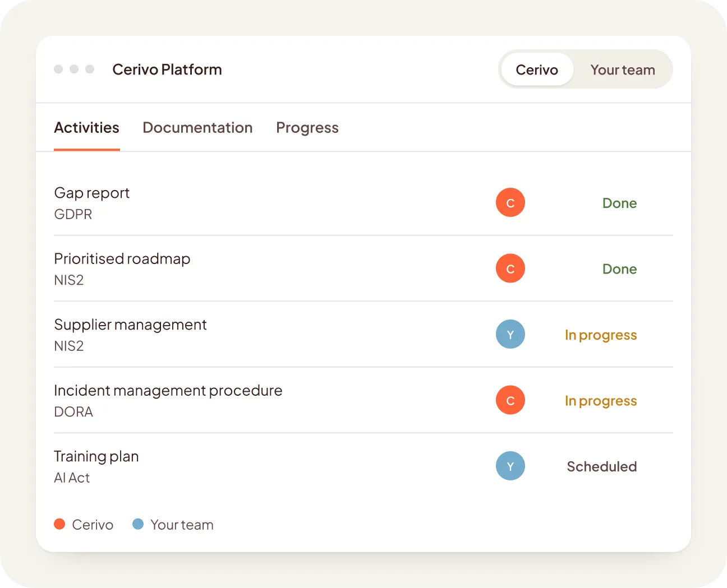Select the Training plan activity title
727x588 pixels.
pos(96,456)
